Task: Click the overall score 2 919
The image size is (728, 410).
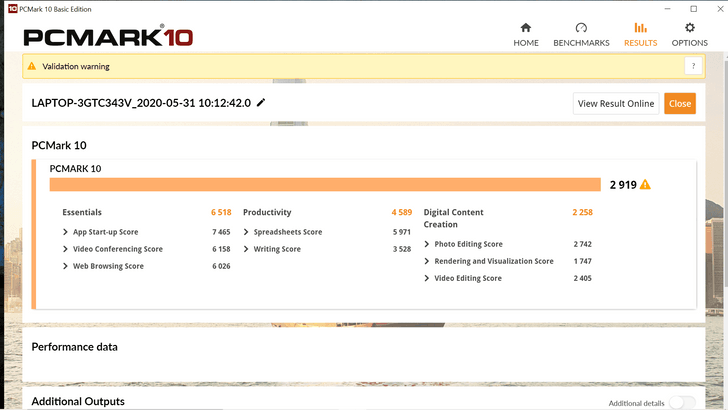Action: tap(623, 185)
